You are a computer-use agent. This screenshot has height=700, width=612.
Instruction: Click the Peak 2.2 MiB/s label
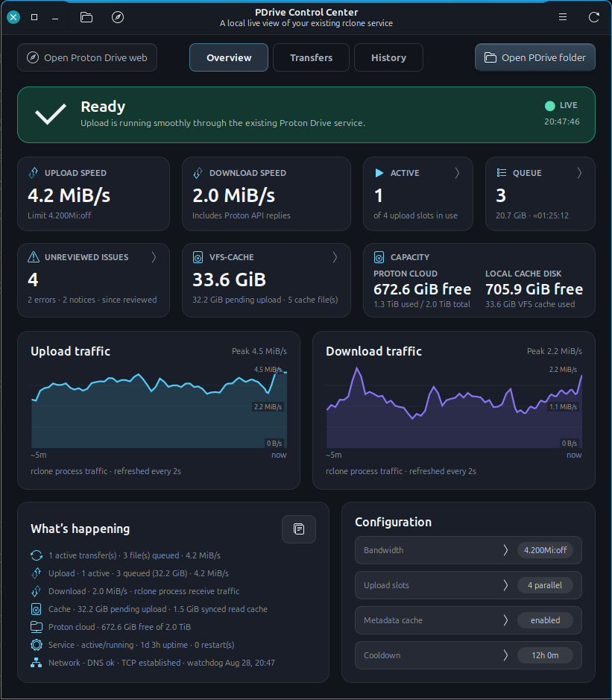point(555,351)
